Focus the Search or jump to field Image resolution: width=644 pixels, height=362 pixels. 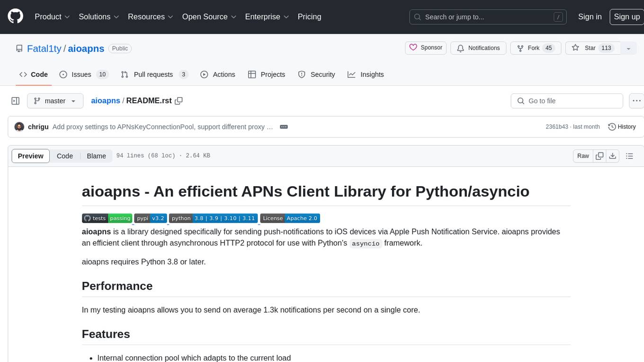[x=488, y=17]
